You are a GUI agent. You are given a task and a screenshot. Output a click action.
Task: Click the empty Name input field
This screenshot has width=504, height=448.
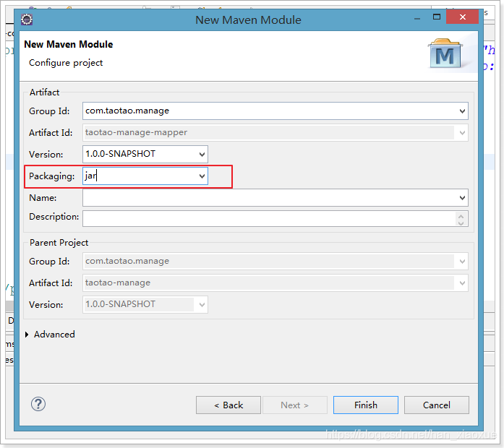276,198
